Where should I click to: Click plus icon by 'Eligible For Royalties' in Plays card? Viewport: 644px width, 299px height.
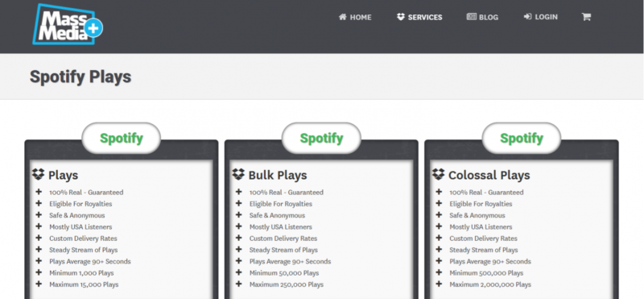coord(39,203)
